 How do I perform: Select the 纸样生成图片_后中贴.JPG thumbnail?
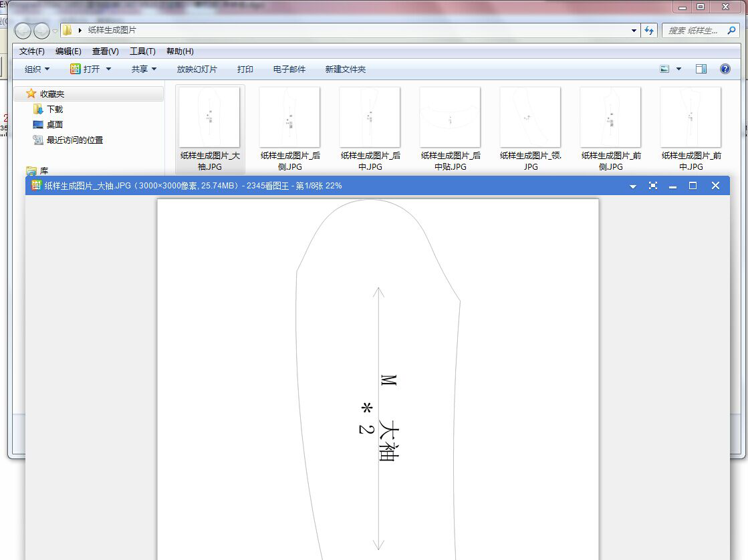coord(450,118)
